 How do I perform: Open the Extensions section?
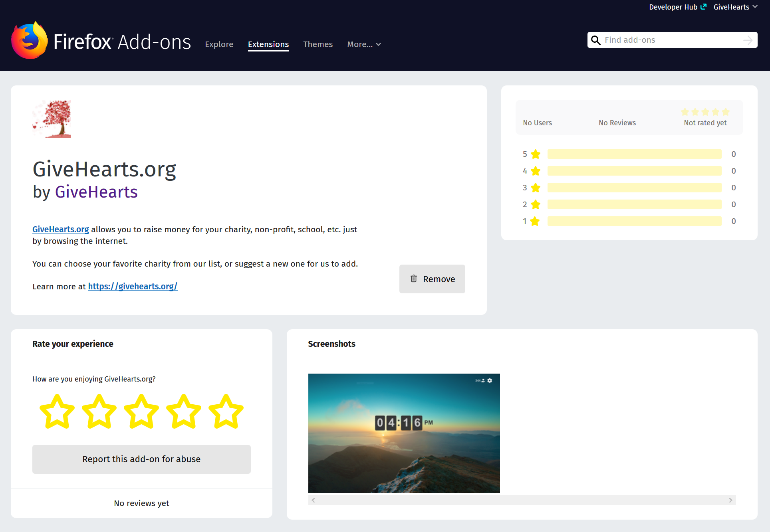pos(268,44)
